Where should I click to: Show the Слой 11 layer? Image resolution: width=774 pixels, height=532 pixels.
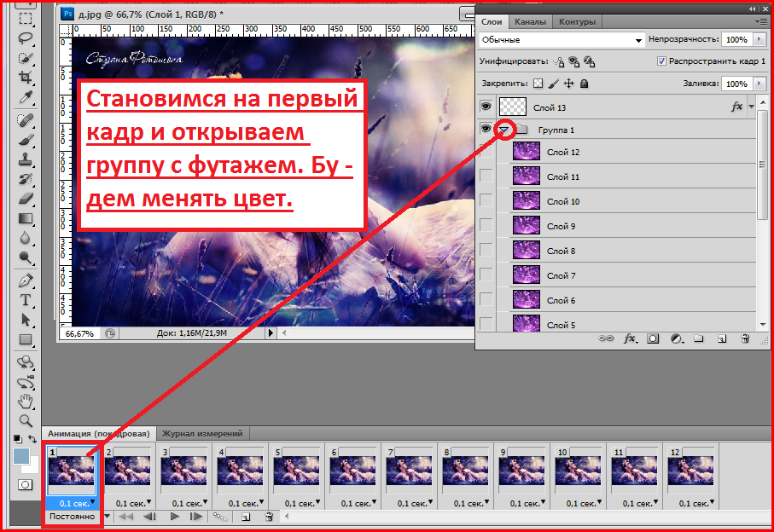click(x=486, y=176)
